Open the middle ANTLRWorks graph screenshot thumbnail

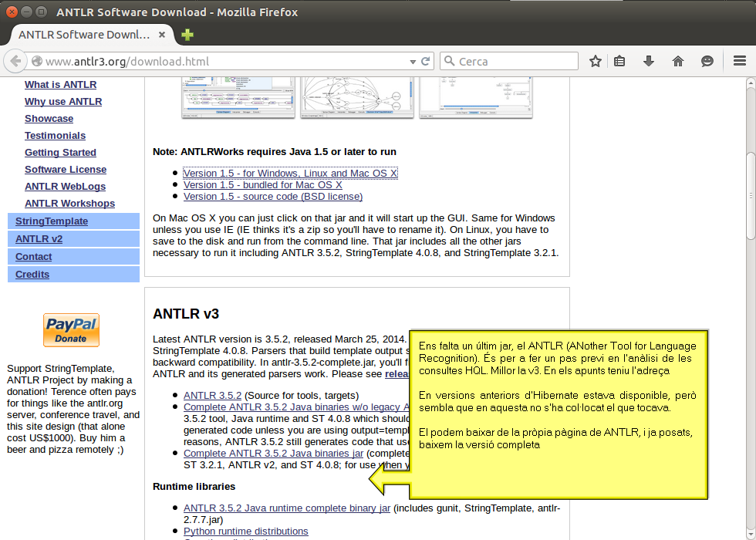click(356, 97)
